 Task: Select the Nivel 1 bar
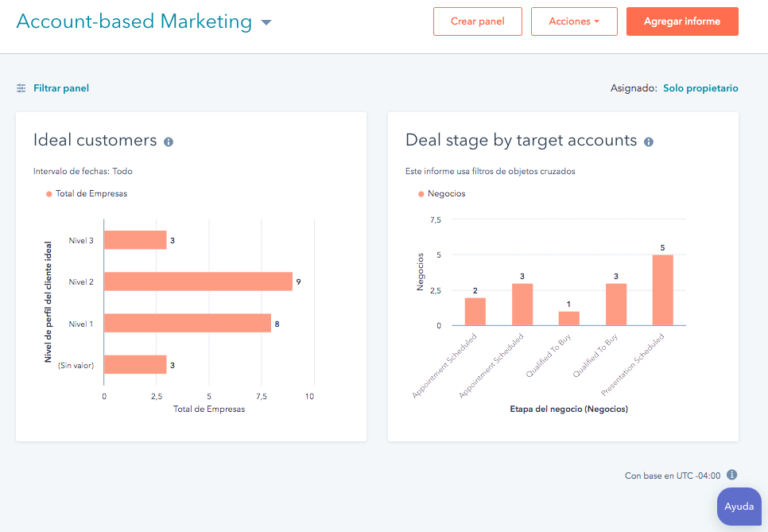pos(188,324)
